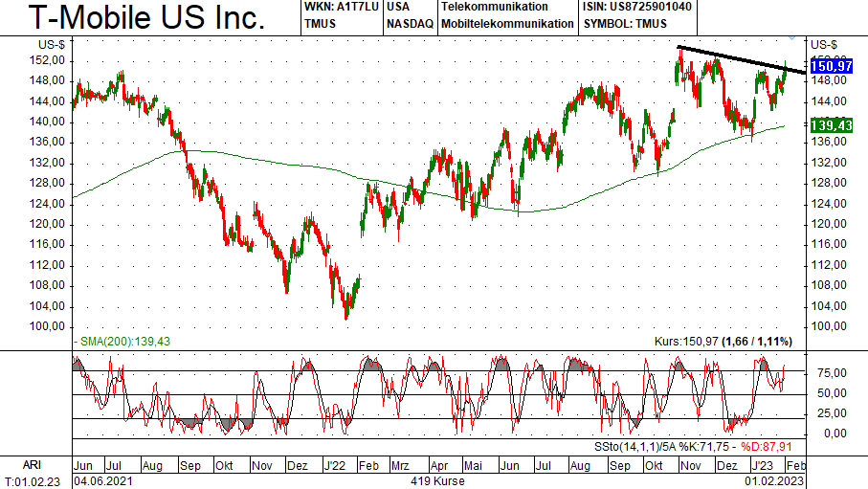The width and height of the screenshot is (868, 489).
Task: Click the right axis 124,00 price label
Action: point(829,203)
